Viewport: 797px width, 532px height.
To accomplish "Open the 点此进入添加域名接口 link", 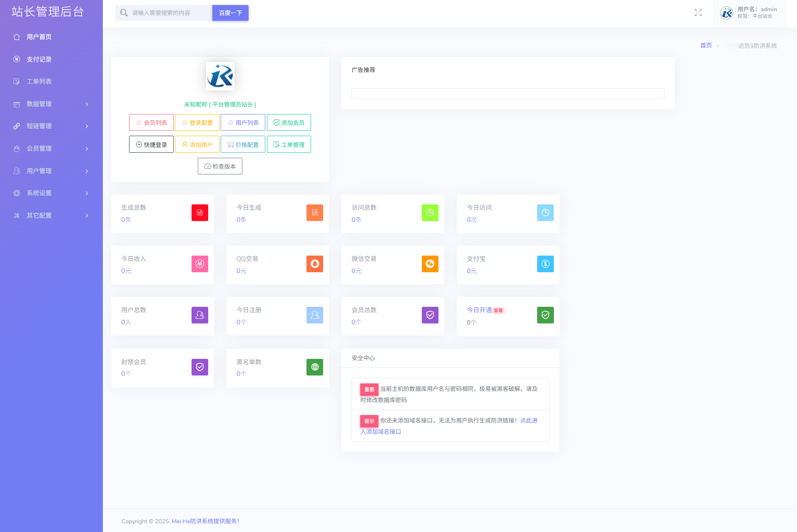I will 528,420.
